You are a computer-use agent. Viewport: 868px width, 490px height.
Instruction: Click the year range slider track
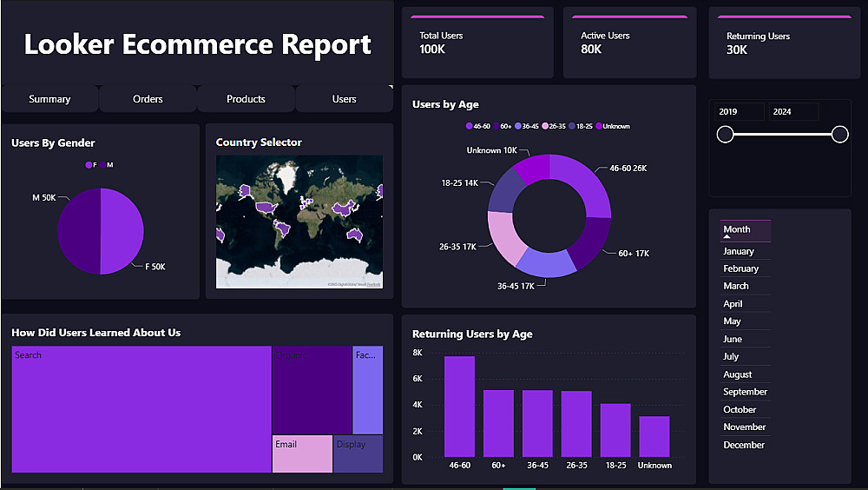[782, 134]
